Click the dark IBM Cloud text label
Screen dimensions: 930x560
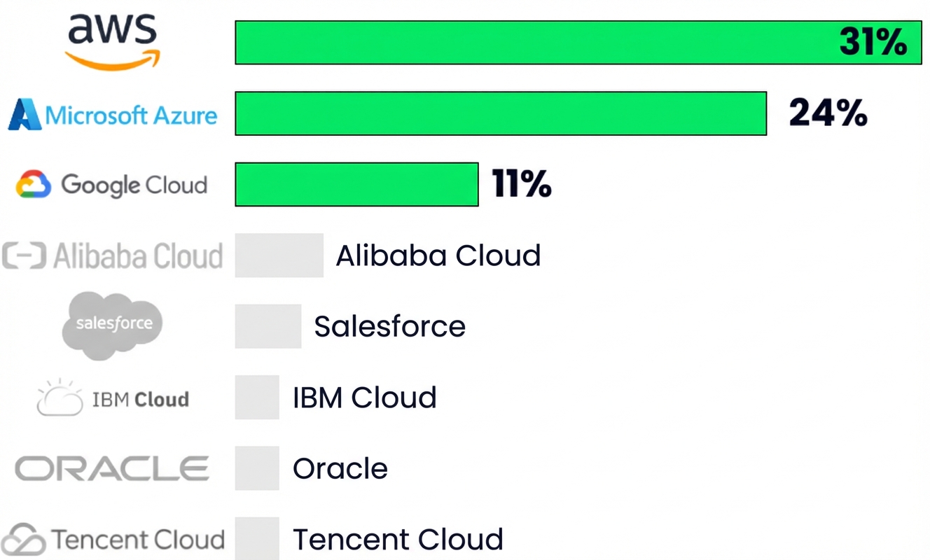pos(364,398)
